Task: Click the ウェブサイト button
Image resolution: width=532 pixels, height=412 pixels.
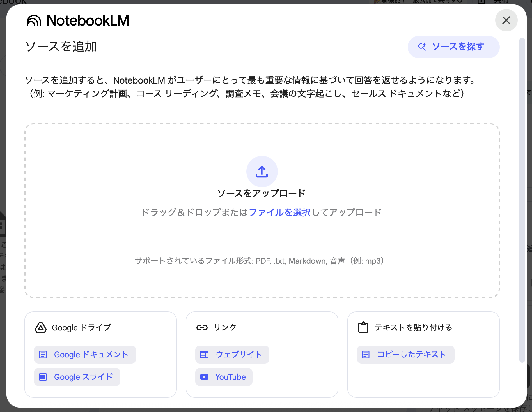Action: pos(232,355)
